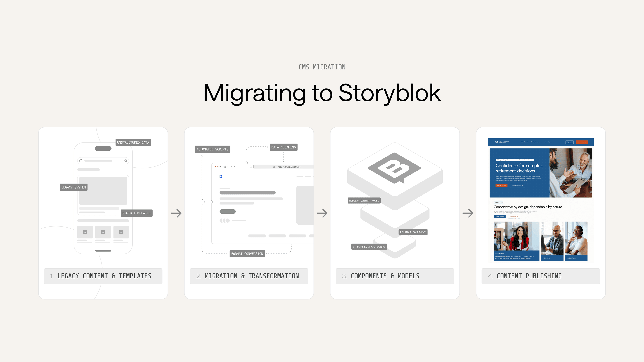Image resolution: width=644 pixels, height=362 pixels.
Task: Click the arrow between step 3 and 4
Action: tap(468, 213)
